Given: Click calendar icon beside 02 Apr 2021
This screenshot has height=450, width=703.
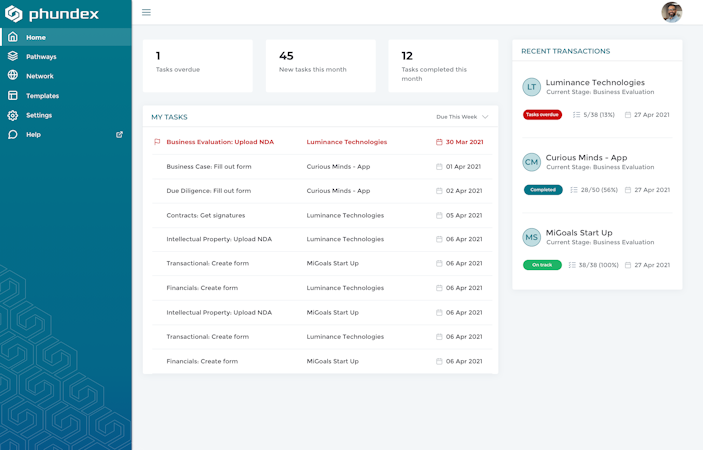Looking at the screenshot, I should coord(439,191).
